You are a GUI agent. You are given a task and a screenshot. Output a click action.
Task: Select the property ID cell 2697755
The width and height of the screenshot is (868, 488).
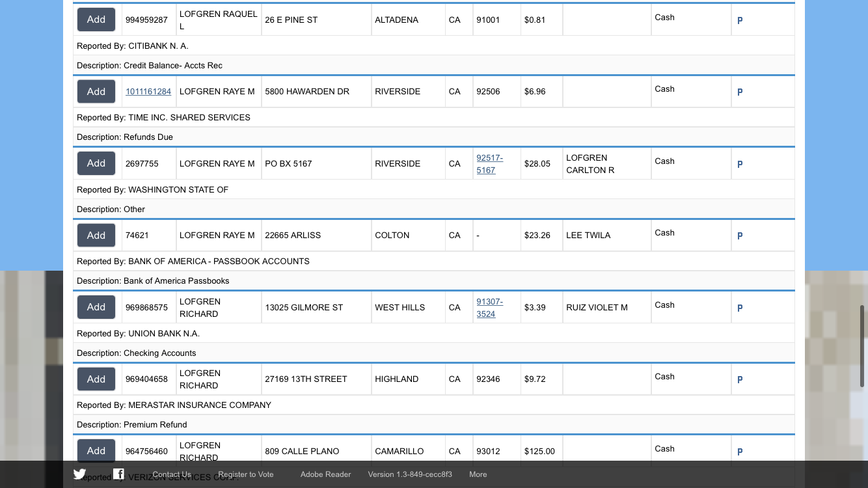149,164
